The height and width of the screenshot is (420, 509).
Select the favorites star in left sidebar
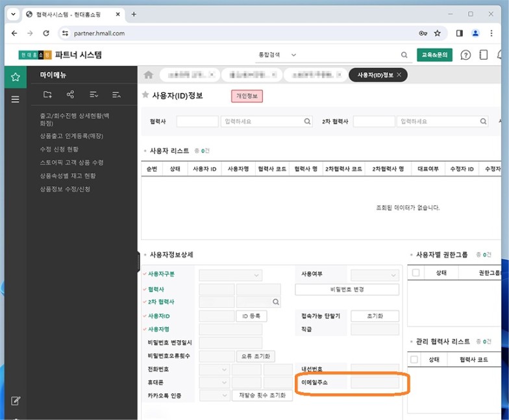tap(16, 77)
